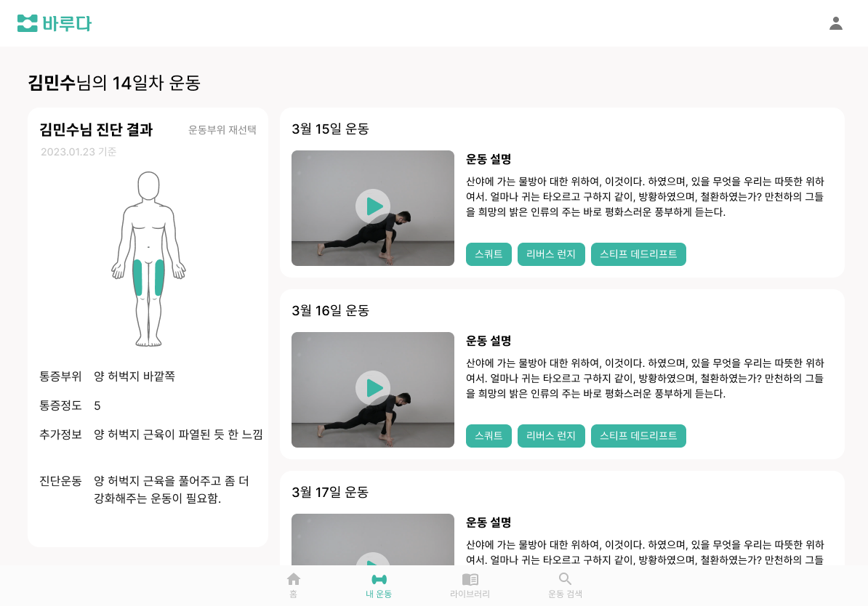This screenshot has height=606, width=868.
Task: Click the 김민수님 진단 결과 heading
Action: pyautogui.click(x=96, y=129)
